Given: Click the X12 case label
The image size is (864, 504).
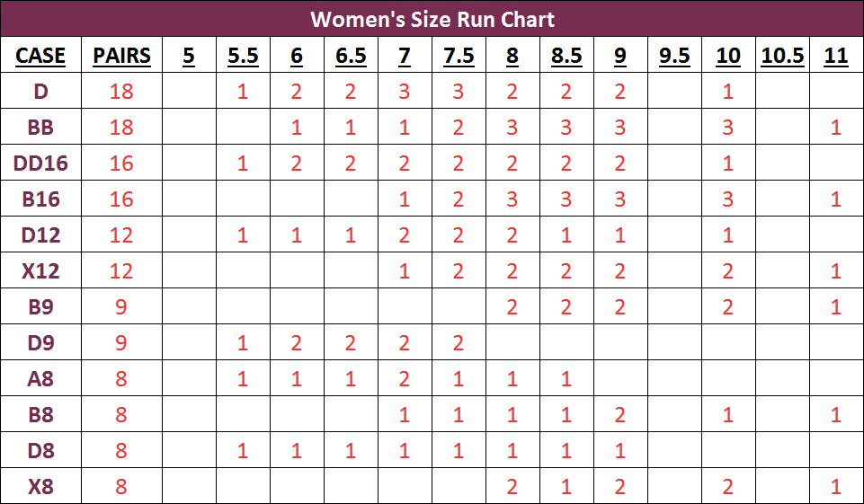Looking at the screenshot, I should pyautogui.click(x=40, y=271).
